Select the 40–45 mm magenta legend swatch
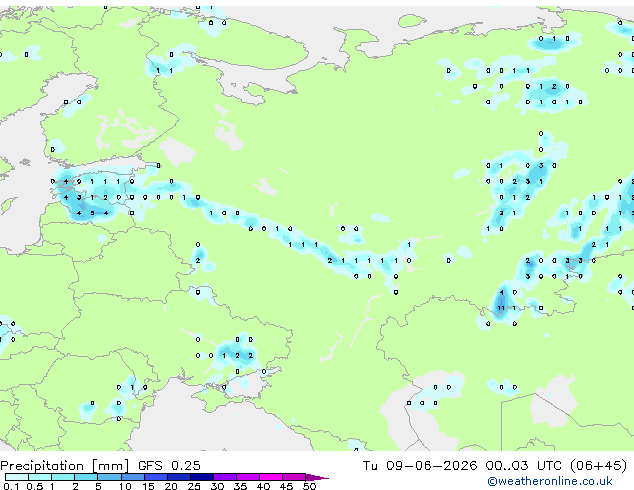The width and height of the screenshot is (634, 490). tap(271, 477)
